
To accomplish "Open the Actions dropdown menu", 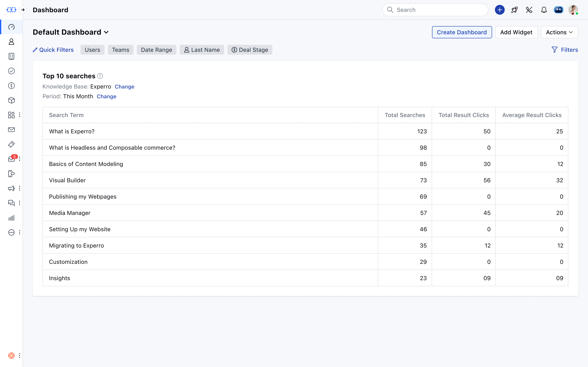I will tap(559, 32).
